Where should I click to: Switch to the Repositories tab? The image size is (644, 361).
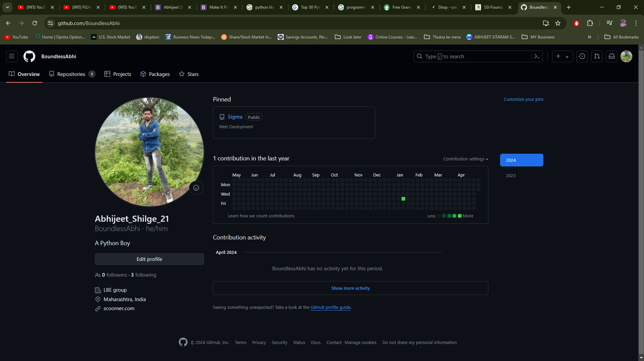[72, 74]
